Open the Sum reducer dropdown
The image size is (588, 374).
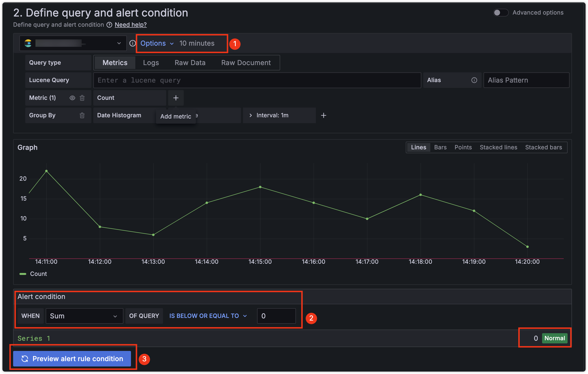(x=84, y=316)
